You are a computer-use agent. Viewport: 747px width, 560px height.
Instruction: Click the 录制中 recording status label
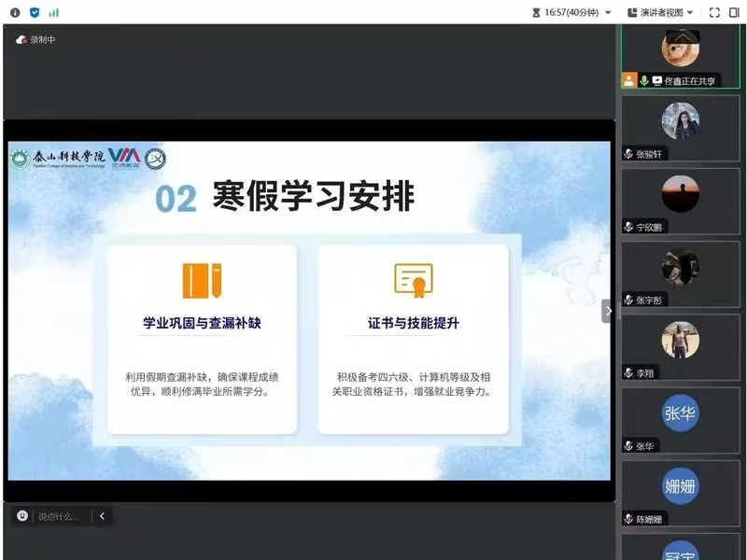point(43,40)
